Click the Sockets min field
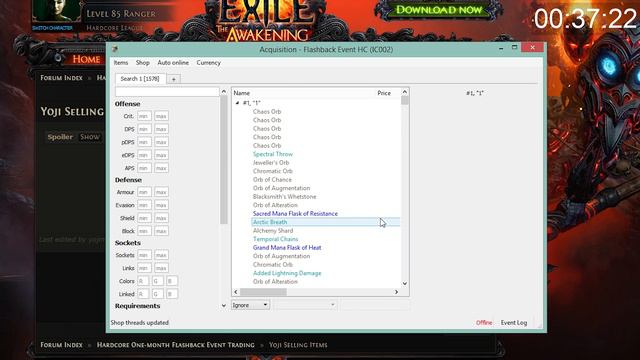The width and height of the screenshot is (640, 360). (x=144, y=255)
